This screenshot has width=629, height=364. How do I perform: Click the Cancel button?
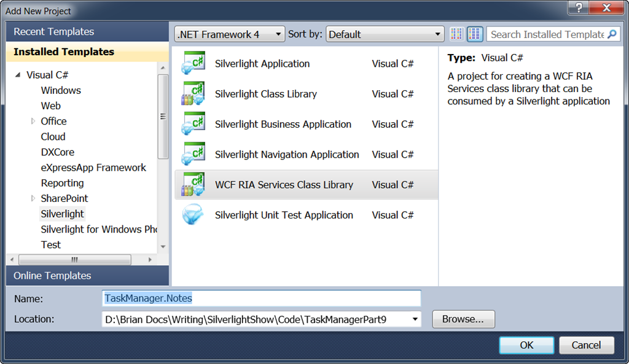pyautogui.click(x=586, y=345)
